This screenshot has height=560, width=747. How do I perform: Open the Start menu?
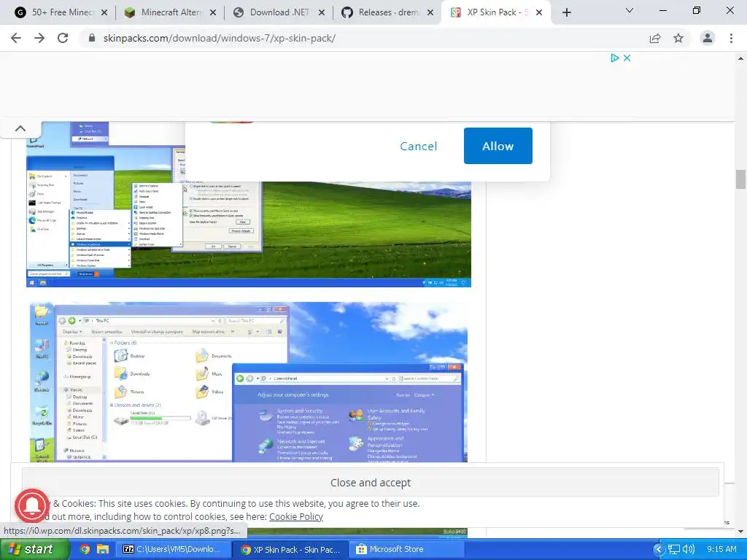coord(34,549)
